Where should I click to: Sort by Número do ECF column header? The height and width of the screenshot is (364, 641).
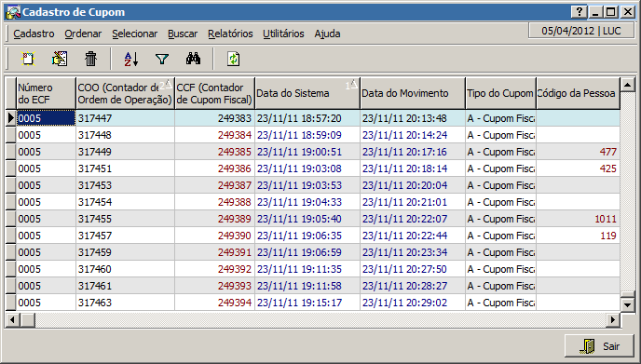(47, 93)
